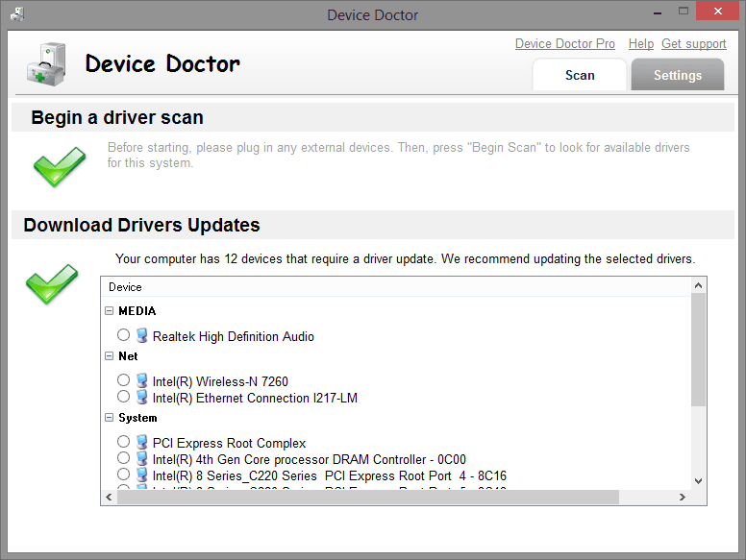Image resolution: width=746 pixels, height=560 pixels.
Task: Click the green checkmark beside Begin a driver scan
Action: click(60, 166)
